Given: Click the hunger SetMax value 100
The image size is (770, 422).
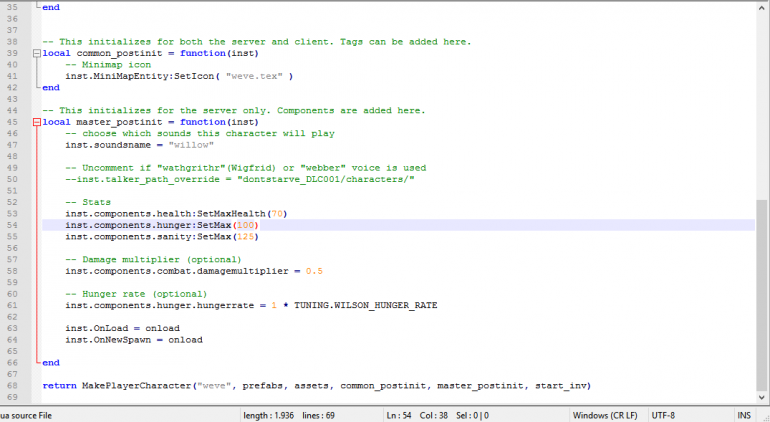Looking at the screenshot, I should tap(244, 225).
